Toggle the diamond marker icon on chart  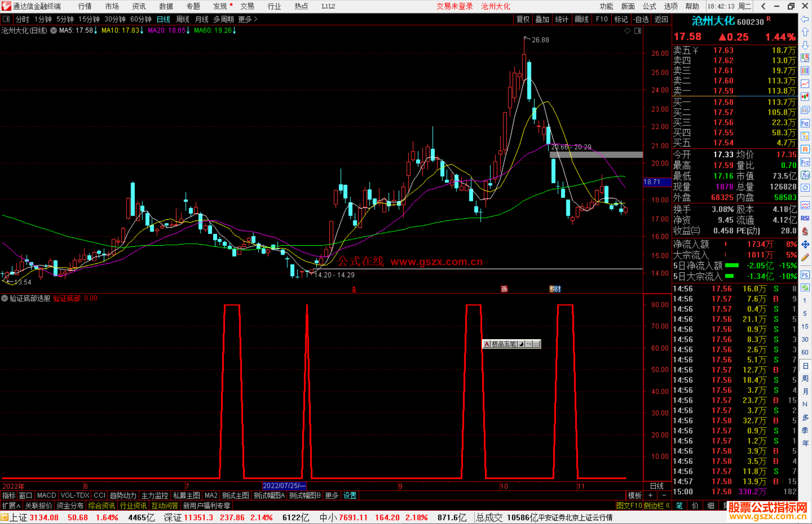(627, 31)
